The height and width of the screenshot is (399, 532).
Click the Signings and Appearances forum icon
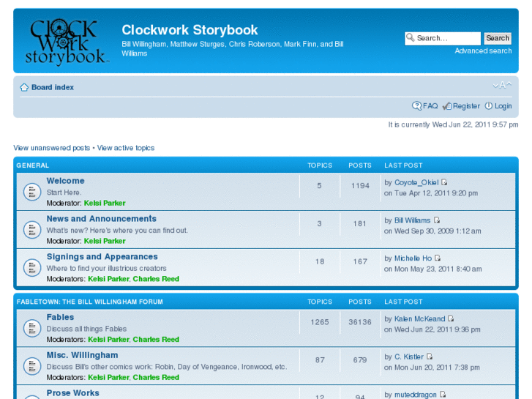coord(32,267)
